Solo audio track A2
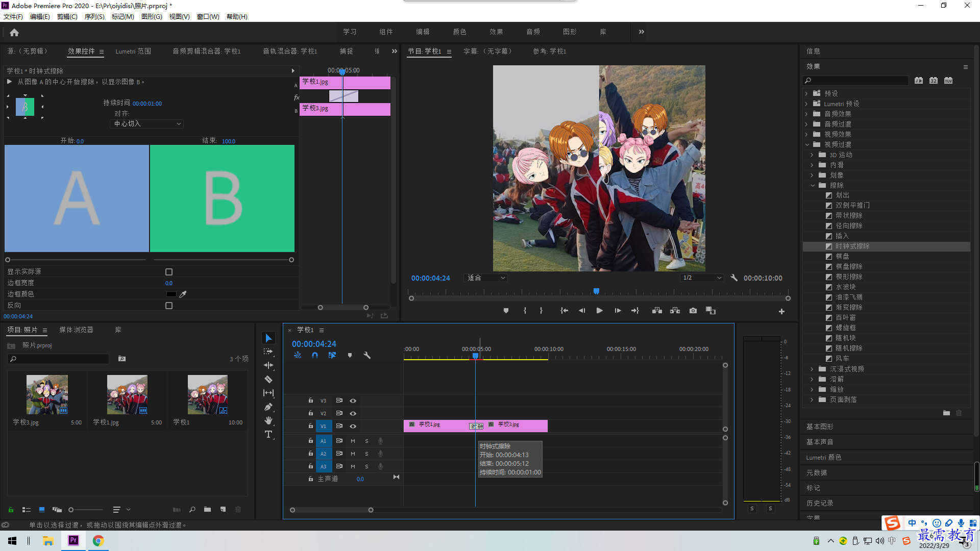The width and height of the screenshot is (980, 551). point(366,454)
